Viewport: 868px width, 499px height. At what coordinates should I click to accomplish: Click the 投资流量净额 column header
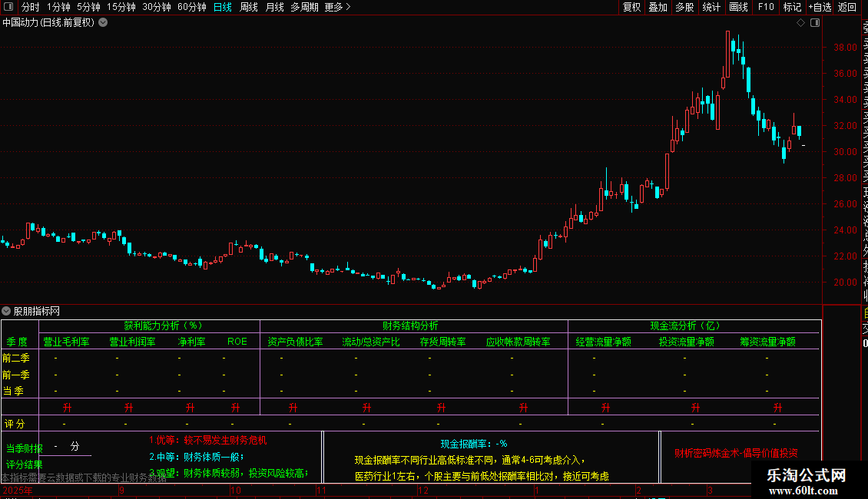click(687, 342)
